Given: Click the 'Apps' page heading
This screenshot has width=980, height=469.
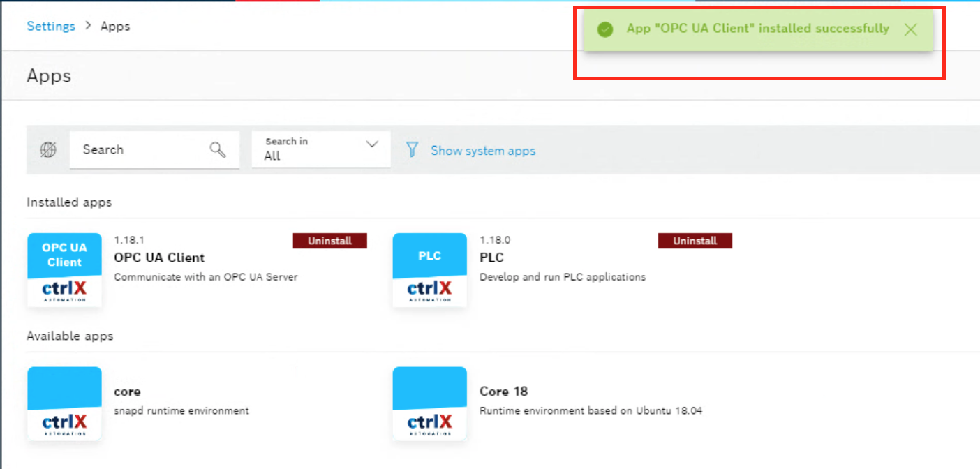Looking at the screenshot, I should (x=49, y=75).
